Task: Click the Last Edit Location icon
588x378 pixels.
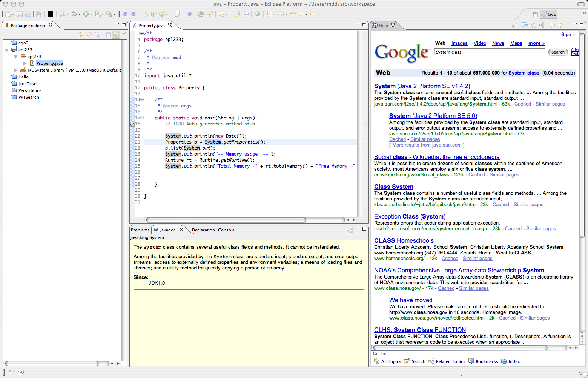Action: [293, 14]
